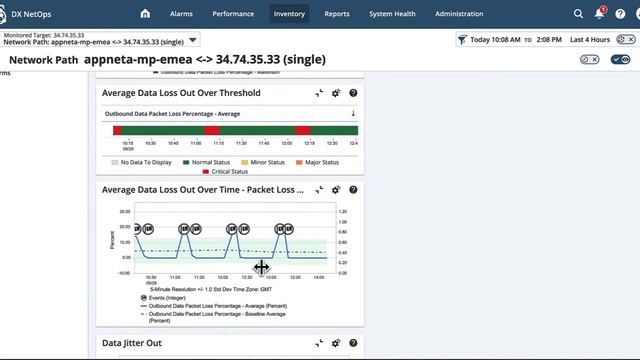Sort by the Outbound Data Packet Loss arrow

point(353,113)
